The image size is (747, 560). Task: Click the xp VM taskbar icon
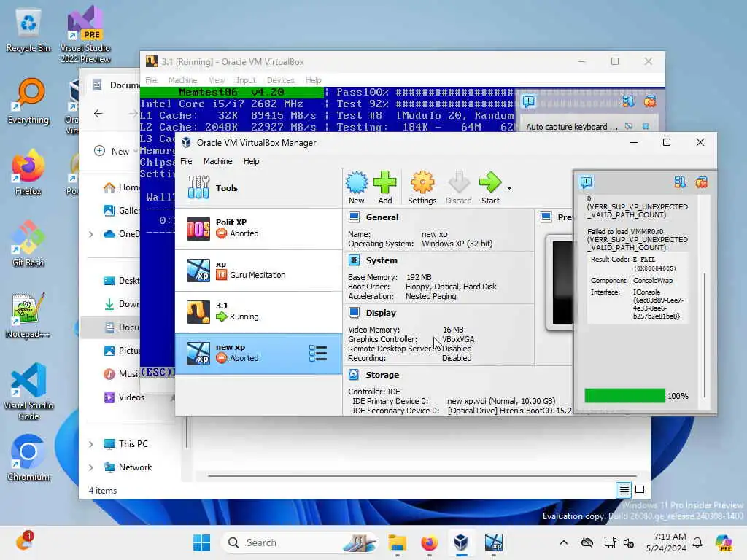click(x=493, y=542)
